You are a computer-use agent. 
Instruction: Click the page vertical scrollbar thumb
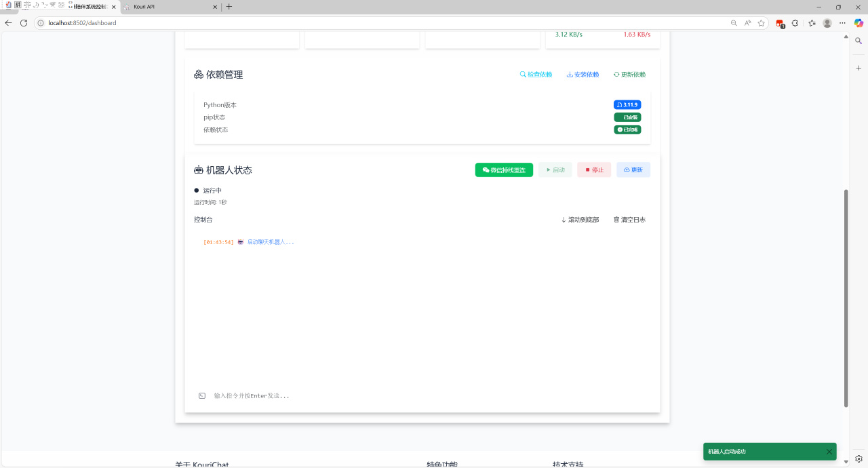pos(846,298)
